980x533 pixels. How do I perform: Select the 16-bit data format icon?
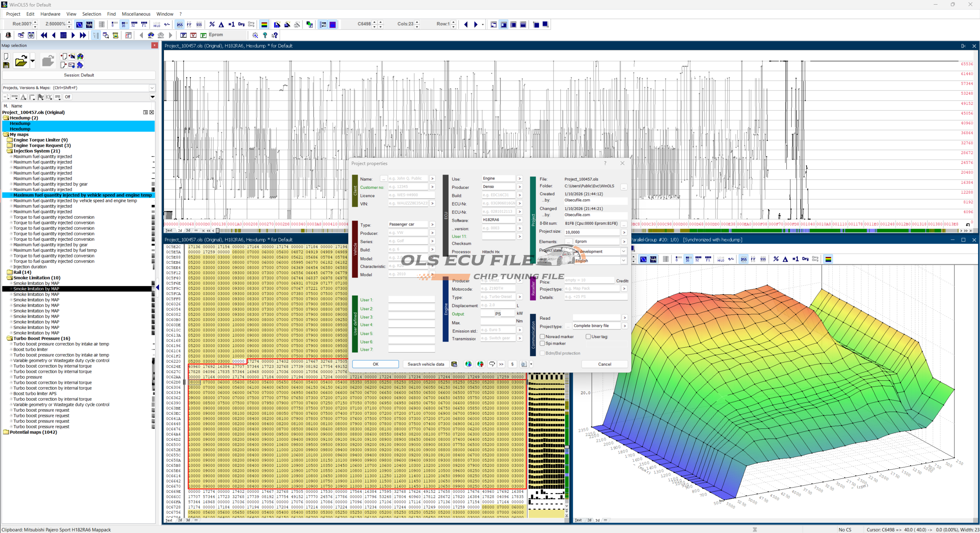(124, 25)
